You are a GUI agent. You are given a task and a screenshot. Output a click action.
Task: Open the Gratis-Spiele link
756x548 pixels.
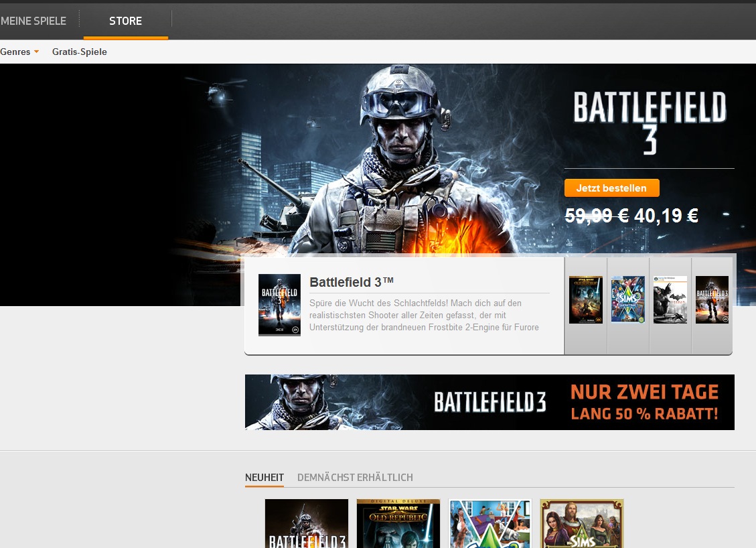tap(80, 52)
